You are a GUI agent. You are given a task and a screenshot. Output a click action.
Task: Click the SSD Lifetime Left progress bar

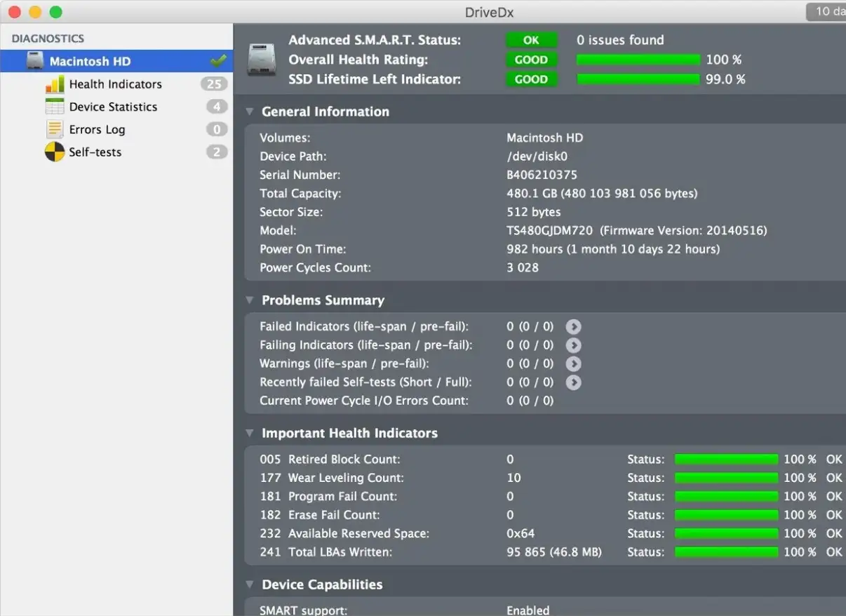[x=638, y=79]
